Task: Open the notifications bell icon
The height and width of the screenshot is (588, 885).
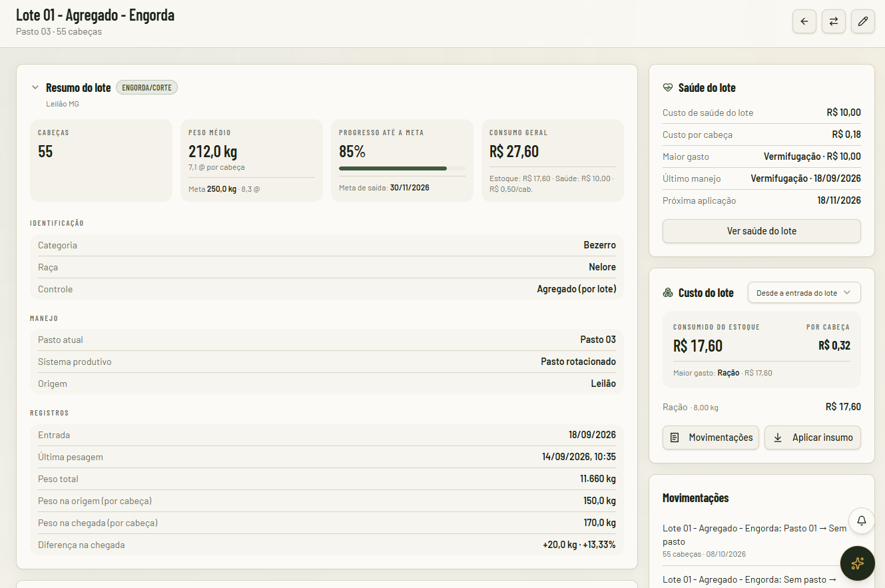Action: click(862, 521)
